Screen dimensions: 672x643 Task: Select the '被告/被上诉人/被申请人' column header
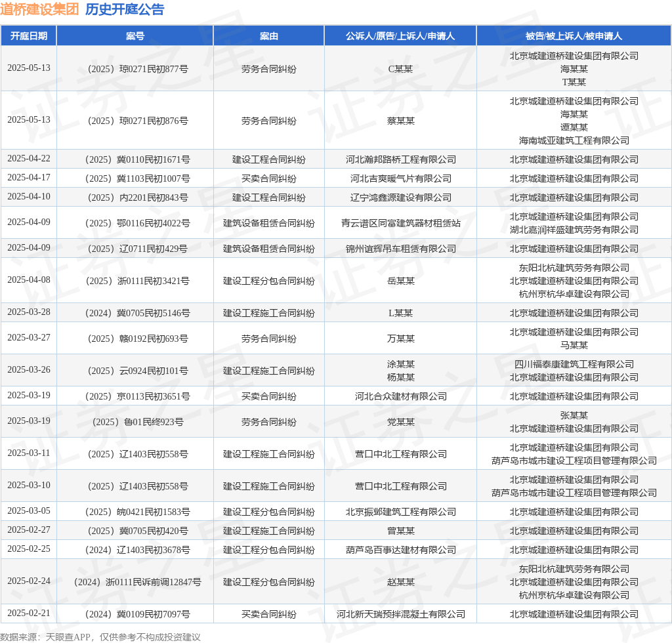(x=574, y=36)
